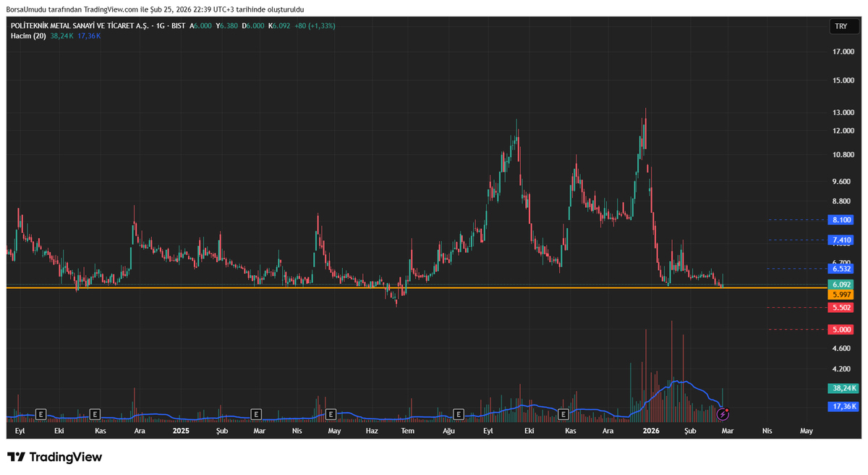868x475 pixels.
Task: Open the E earnings marker above Mar
Action: (x=255, y=414)
